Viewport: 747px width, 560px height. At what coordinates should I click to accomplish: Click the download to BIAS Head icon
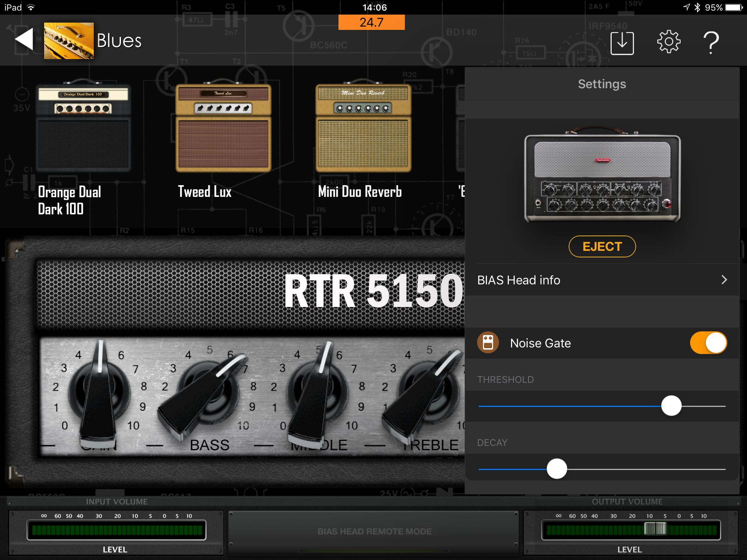pyautogui.click(x=622, y=43)
